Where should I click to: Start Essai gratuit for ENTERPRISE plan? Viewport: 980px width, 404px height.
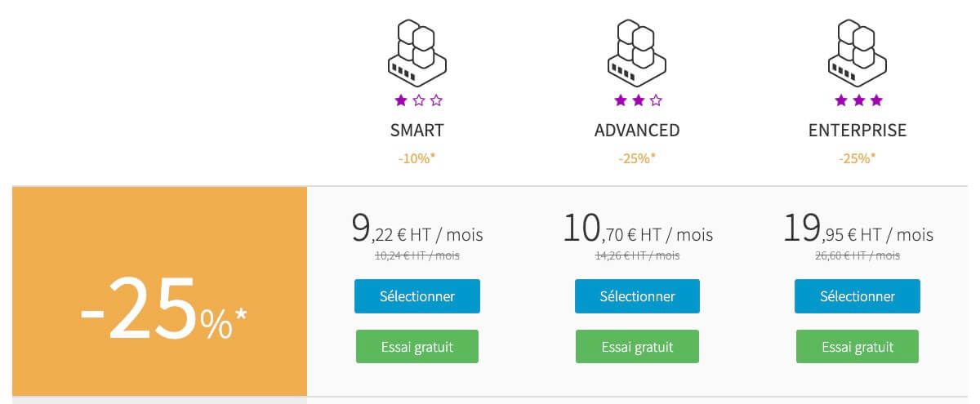857,347
